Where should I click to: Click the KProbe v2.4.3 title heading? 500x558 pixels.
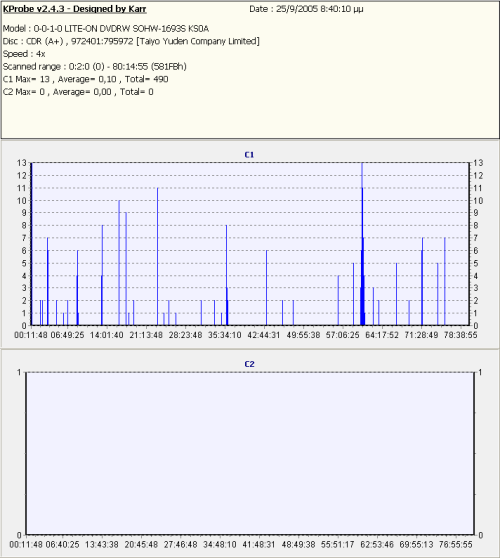click(x=74, y=9)
